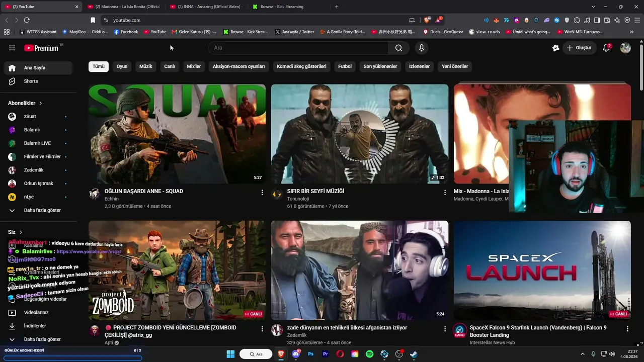
Task: Open the SpaceX Launch video thumbnail
Action: pos(542,270)
